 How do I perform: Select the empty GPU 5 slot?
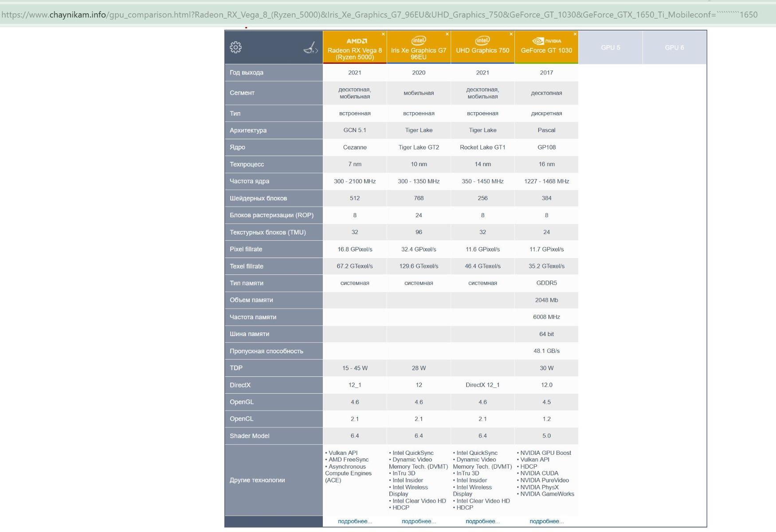coord(610,47)
